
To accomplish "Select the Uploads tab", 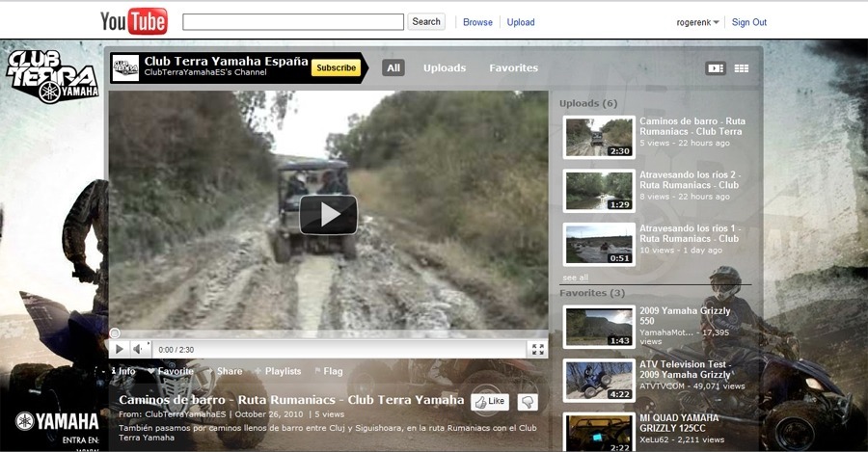I will coord(445,68).
